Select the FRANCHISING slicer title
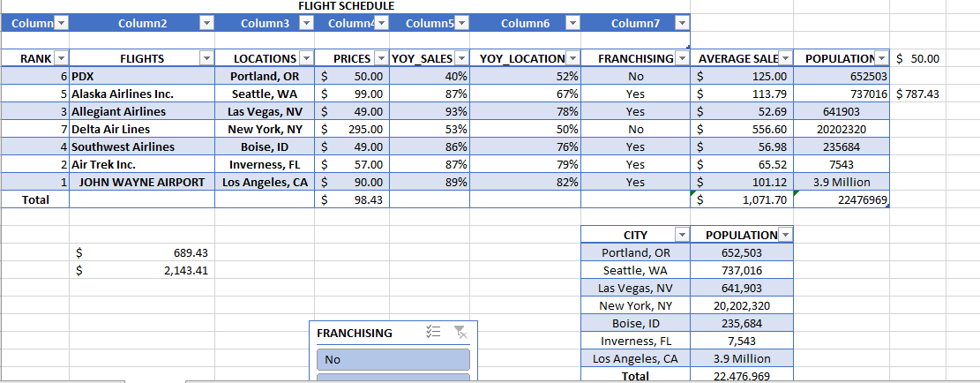 (x=355, y=333)
